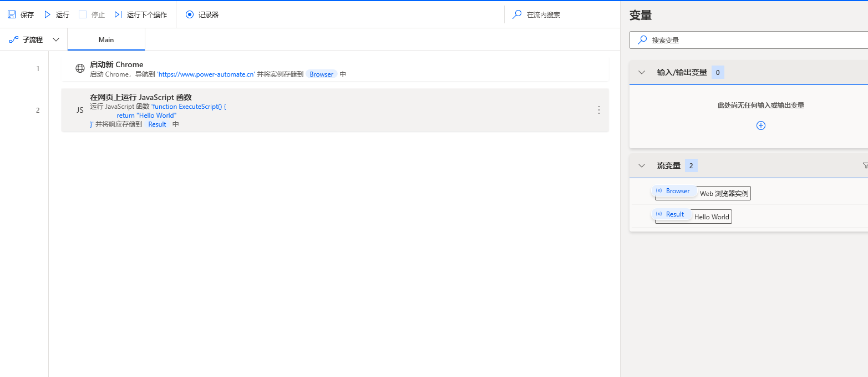Run next action with 运行下个操作

coord(140,14)
